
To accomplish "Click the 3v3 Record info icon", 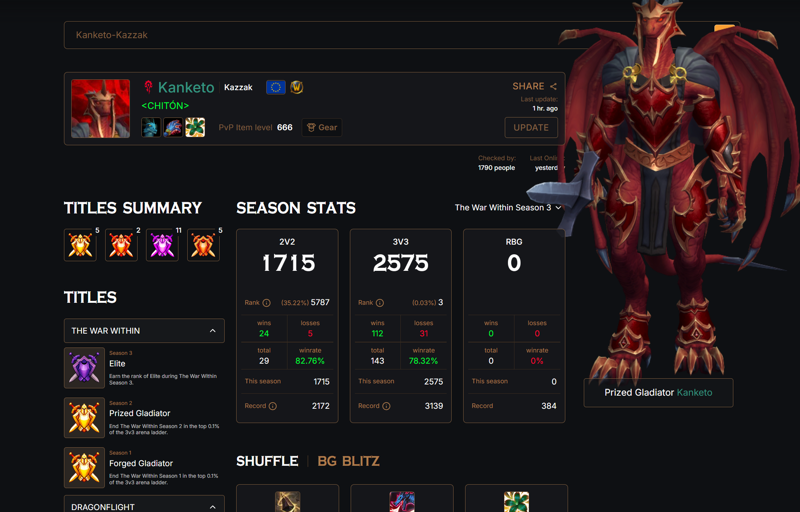I will (x=386, y=406).
